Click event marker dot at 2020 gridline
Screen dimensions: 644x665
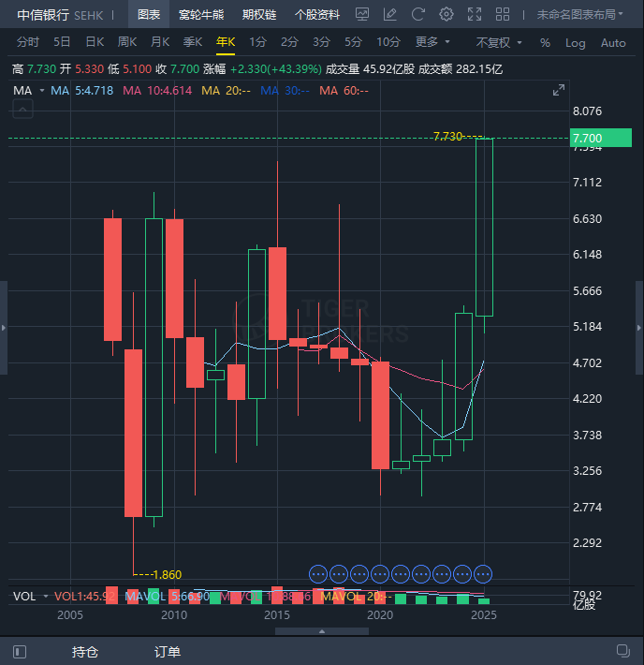tap(380, 575)
